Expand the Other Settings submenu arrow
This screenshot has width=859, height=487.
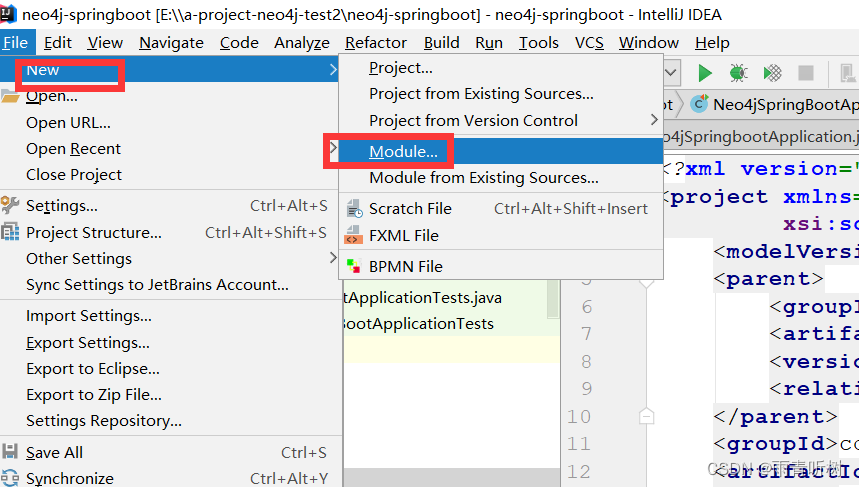[333, 258]
